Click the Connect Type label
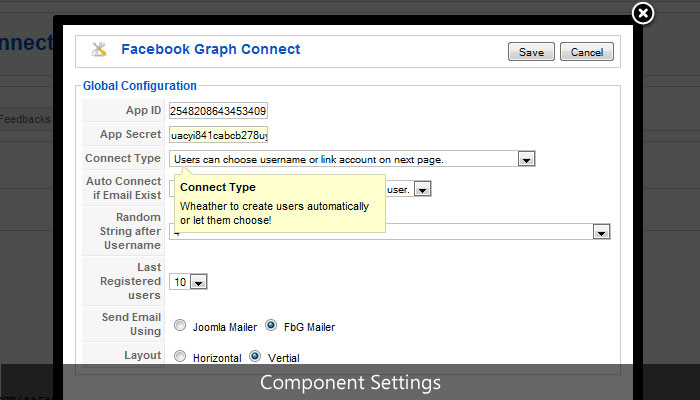Image resolution: width=700 pixels, height=400 pixels. tap(123, 158)
